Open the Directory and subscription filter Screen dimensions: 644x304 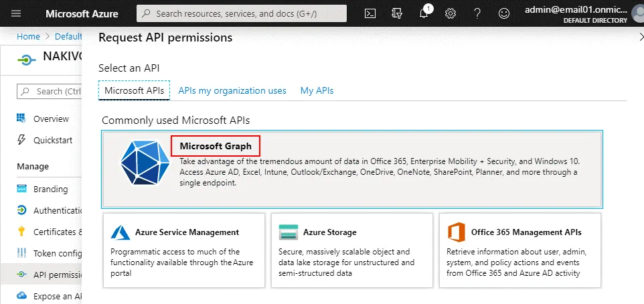click(397, 13)
